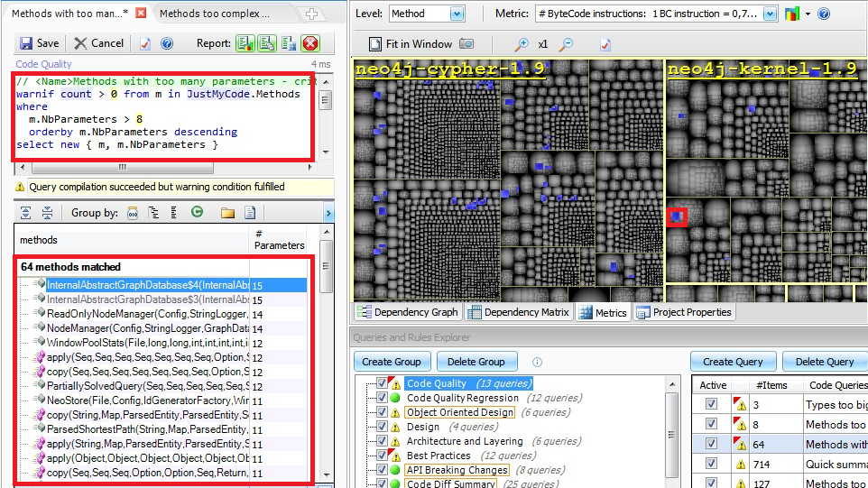Switch to Dependency Graph tab

point(408,312)
